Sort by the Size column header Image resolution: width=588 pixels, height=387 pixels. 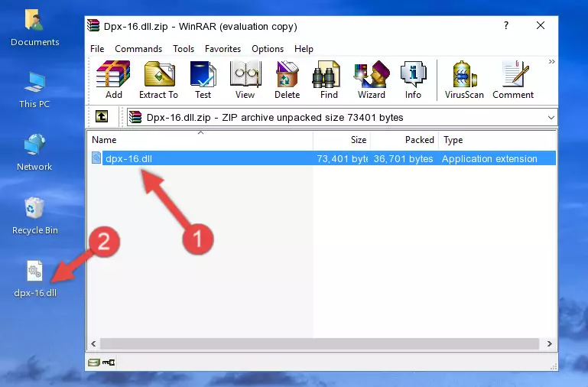[342, 140]
